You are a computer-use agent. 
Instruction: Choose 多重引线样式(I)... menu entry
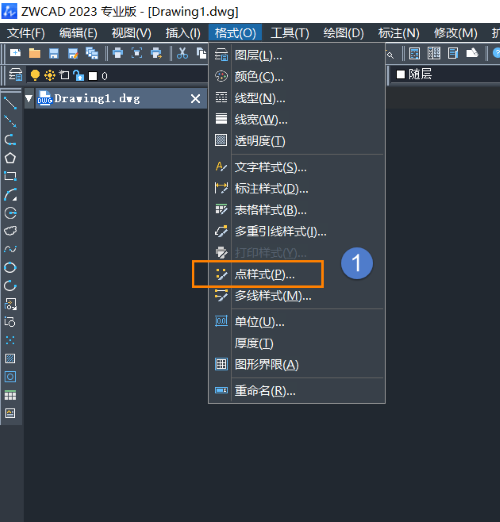click(297, 231)
